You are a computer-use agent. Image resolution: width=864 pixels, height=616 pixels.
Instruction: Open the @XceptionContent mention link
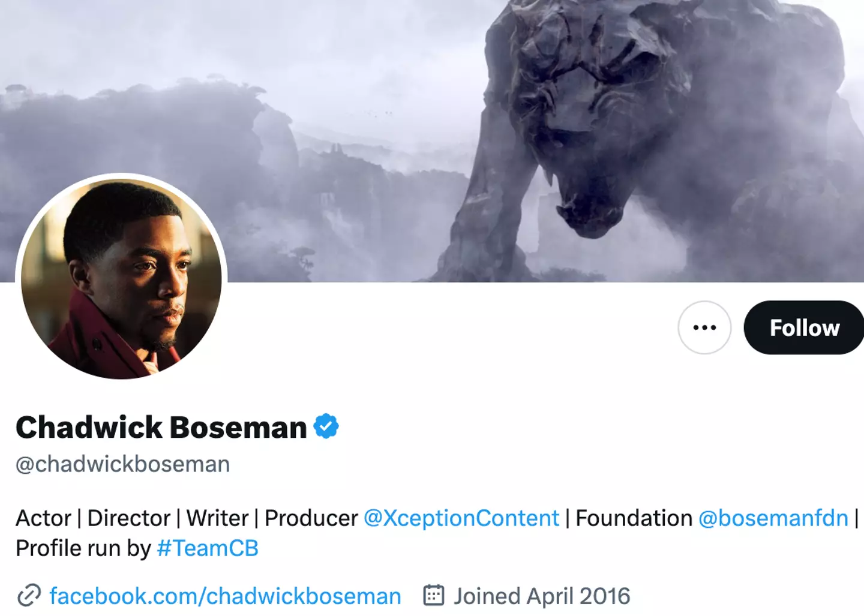461,518
